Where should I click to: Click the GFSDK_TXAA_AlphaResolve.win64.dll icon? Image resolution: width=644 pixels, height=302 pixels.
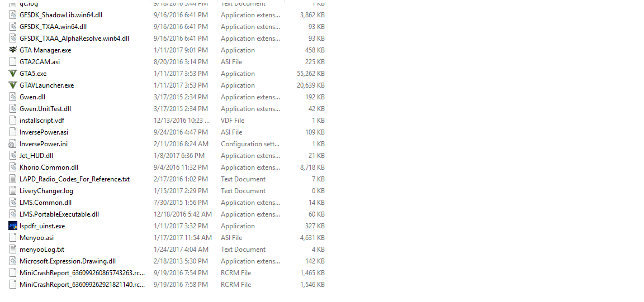point(13,39)
